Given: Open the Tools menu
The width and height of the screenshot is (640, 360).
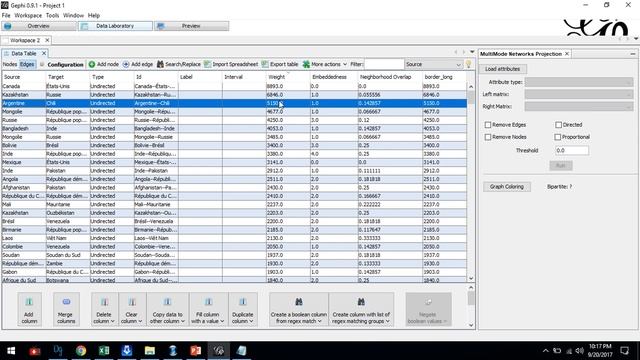Looking at the screenshot, I should [52, 16].
